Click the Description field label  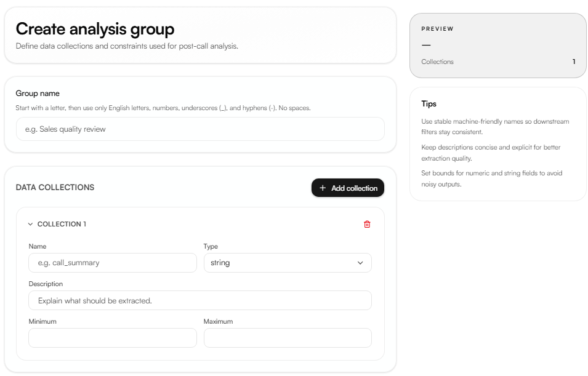[46, 284]
